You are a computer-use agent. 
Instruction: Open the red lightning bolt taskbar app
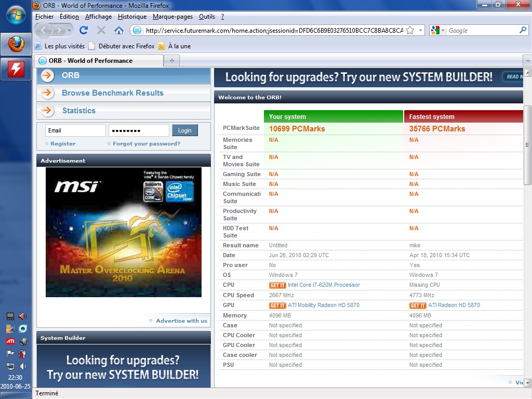pos(16,69)
